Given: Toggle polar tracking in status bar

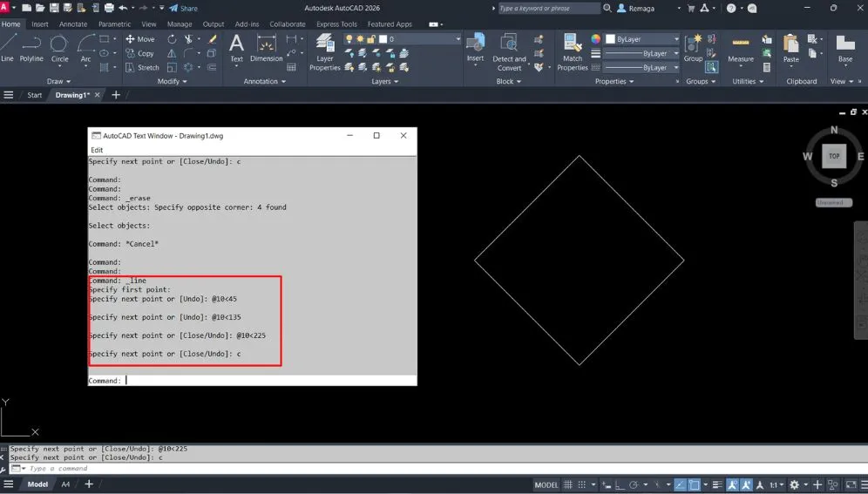Looking at the screenshot, I should (634, 484).
